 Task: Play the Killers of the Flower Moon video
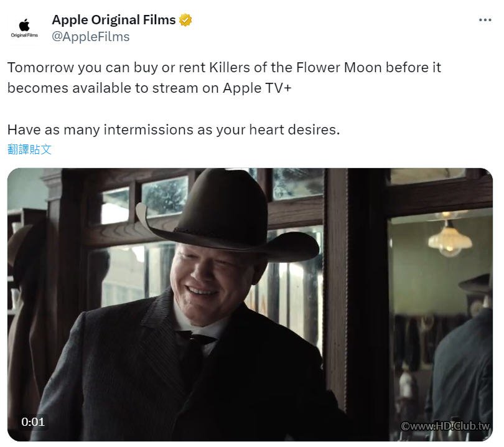coord(250,304)
